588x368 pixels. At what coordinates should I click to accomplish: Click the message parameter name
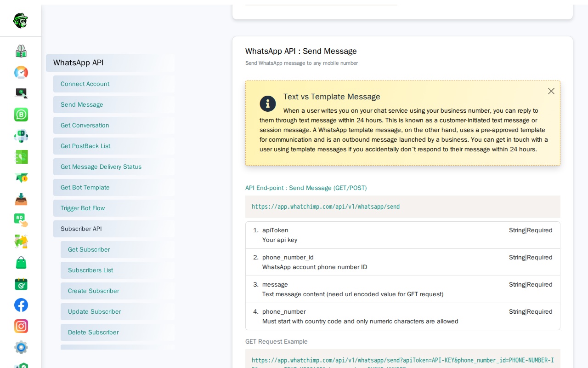[x=275, y=285]
